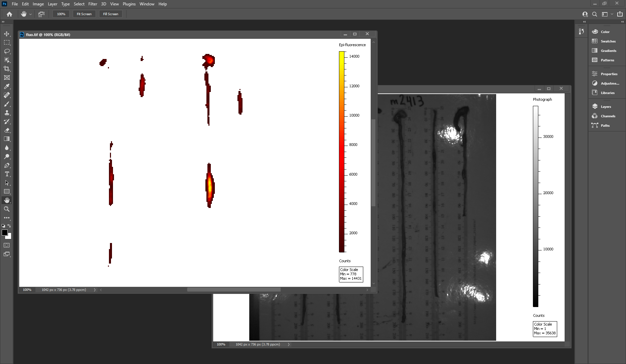Select the Brush tool
The width and height of the screenshot is (626, 364).
click(7, 104)
